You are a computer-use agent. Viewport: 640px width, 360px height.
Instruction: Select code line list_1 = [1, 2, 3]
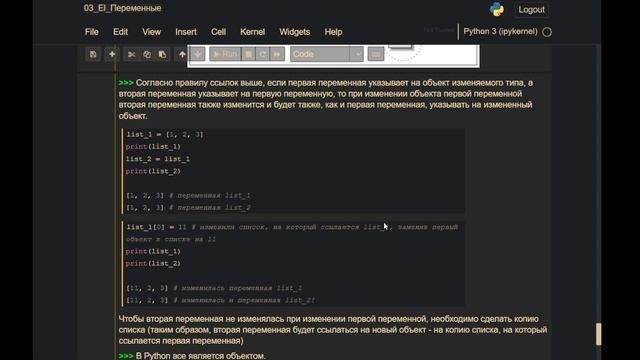pos(164,134)
